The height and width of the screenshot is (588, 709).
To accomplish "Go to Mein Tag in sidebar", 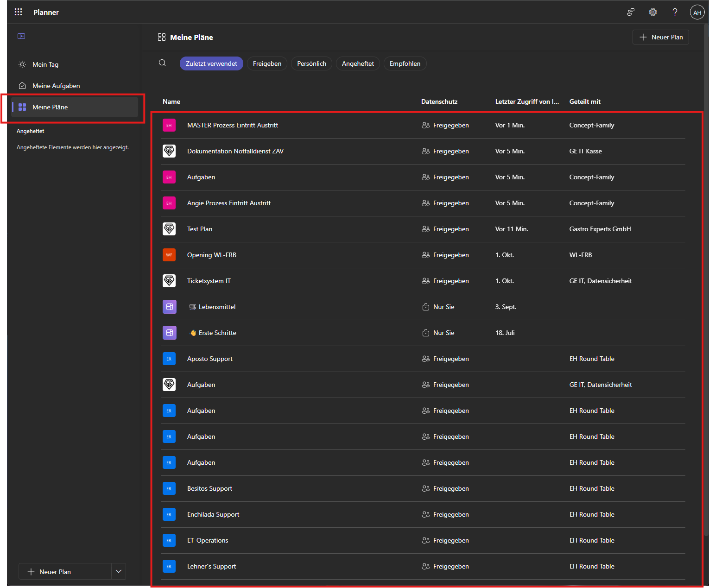I will (x=45, y=64).
